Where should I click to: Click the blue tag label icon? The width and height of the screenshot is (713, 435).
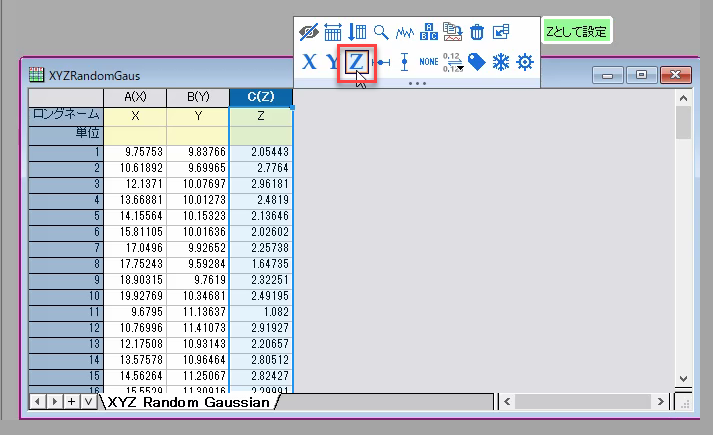477,62
